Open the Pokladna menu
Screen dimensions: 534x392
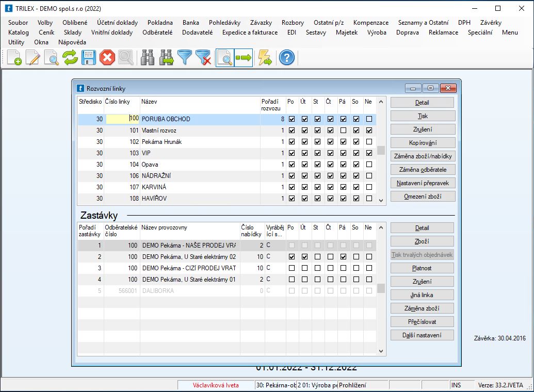160,23
